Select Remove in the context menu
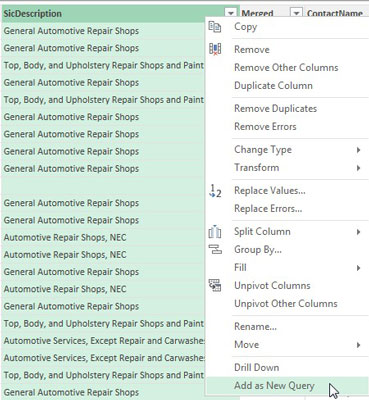The height and width of the screenshot is (400, 369). pos(287,50)
